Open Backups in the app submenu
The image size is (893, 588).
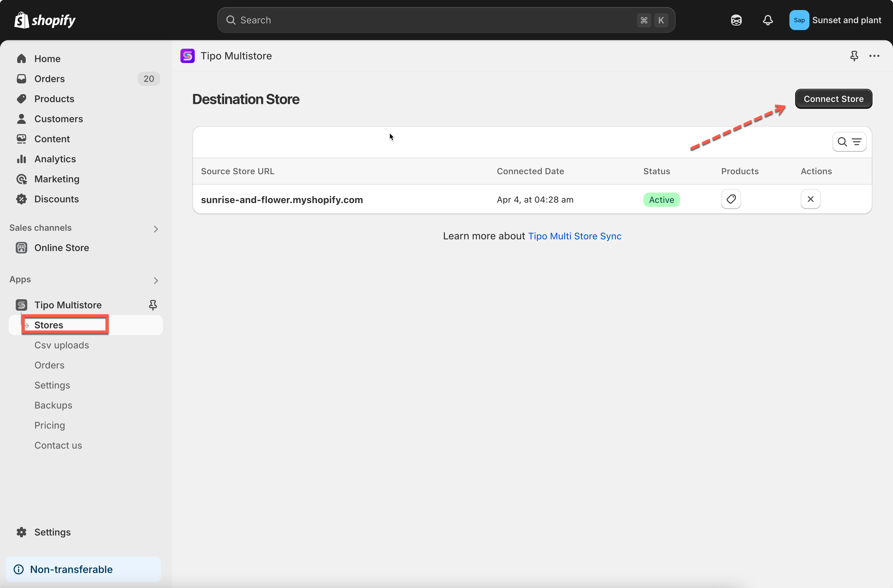[x=53, y=405]
